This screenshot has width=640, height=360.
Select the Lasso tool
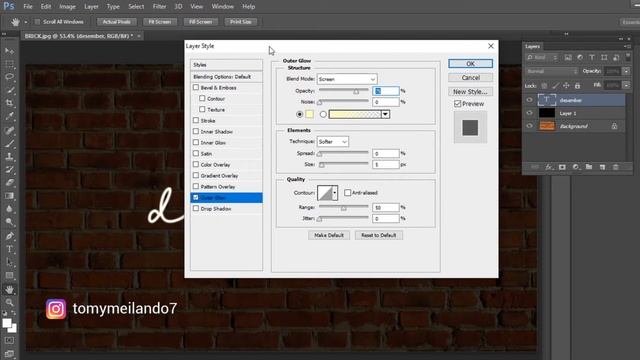(x=9, y=77)
